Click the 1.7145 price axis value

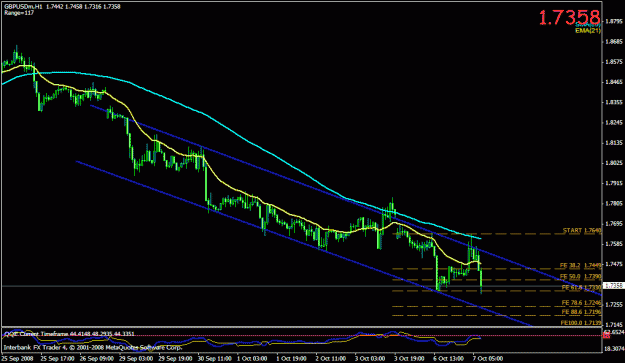(614, 325)
